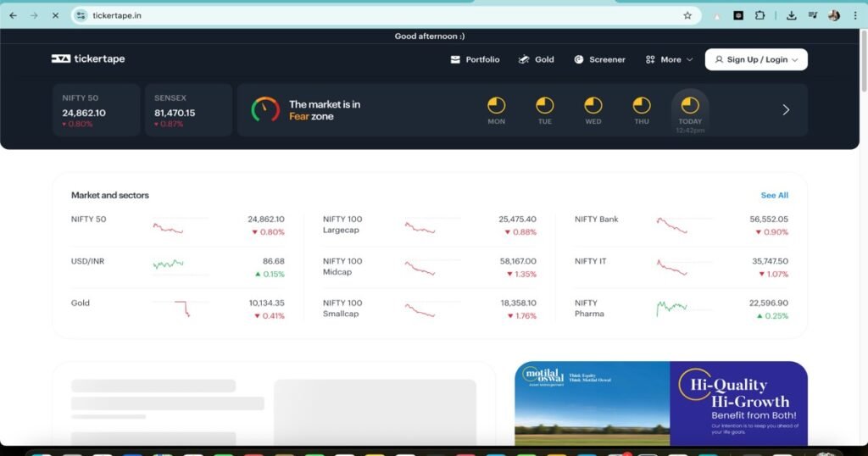Click the Tickertape logo
The image size is (868, 456).
88,59
